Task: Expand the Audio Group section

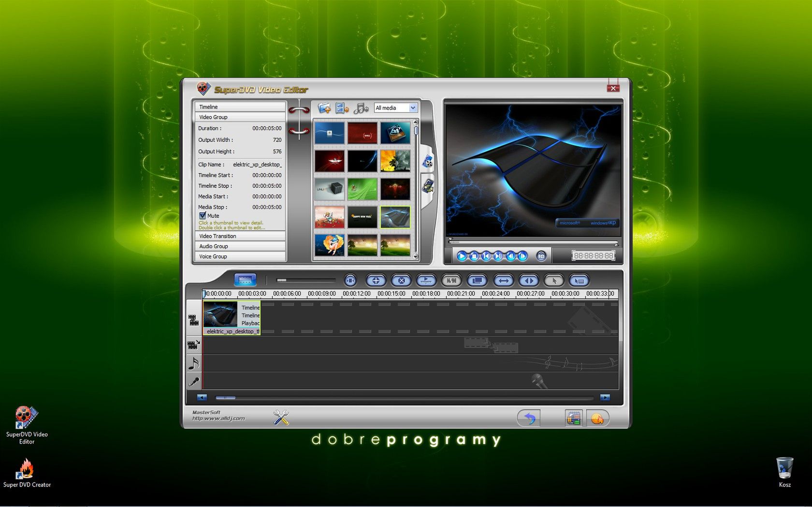Action: pos(240,246)
